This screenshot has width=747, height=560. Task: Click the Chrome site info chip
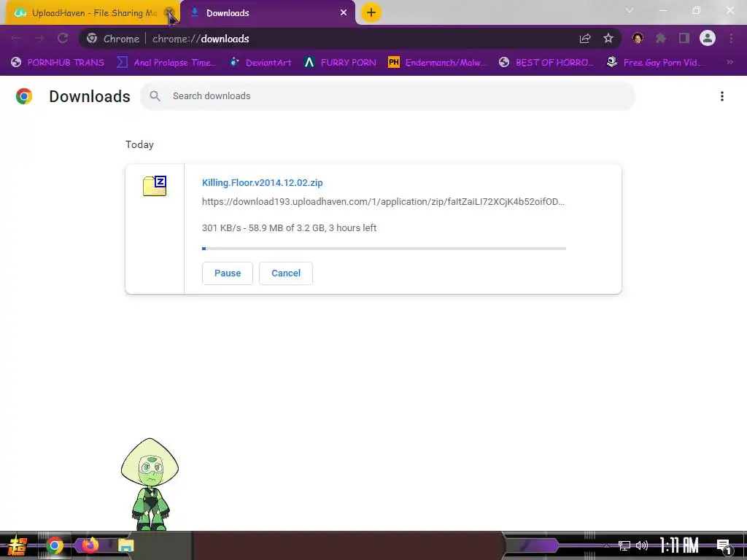click(x=114, y=39)
